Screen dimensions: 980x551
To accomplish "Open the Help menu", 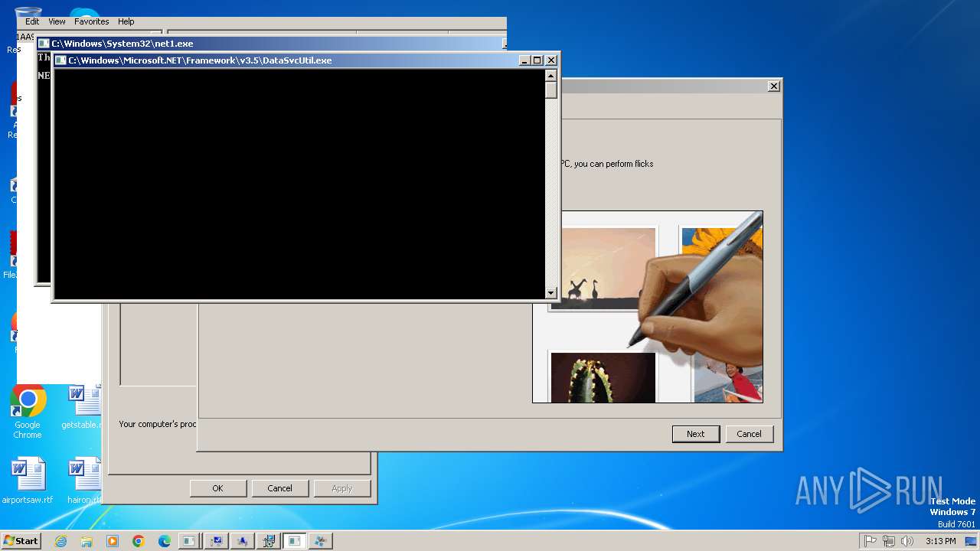I will click(x=126, y=21).
